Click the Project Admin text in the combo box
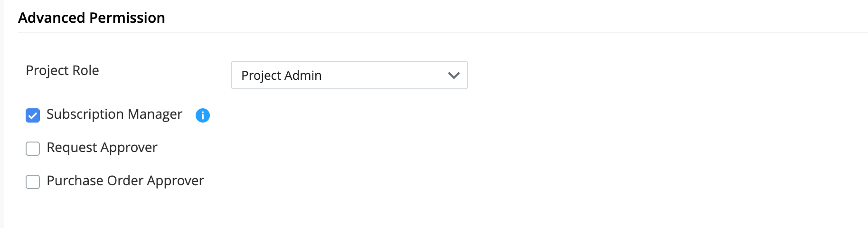868x228 pixels. (281, 76)
